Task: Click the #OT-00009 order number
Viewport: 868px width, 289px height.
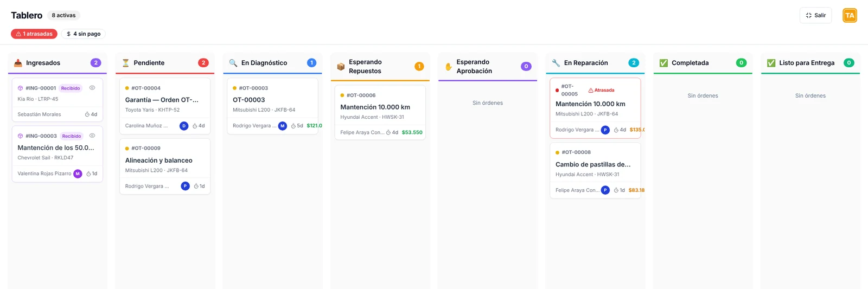Action: pyautogui.click(x=146, y=148)
